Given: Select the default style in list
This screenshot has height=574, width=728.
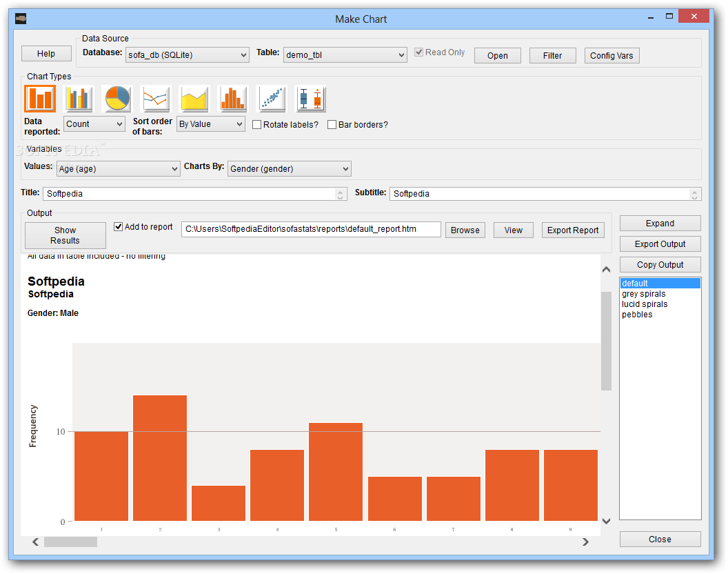Looking at the screenshot, I should (x=660, y=283).
